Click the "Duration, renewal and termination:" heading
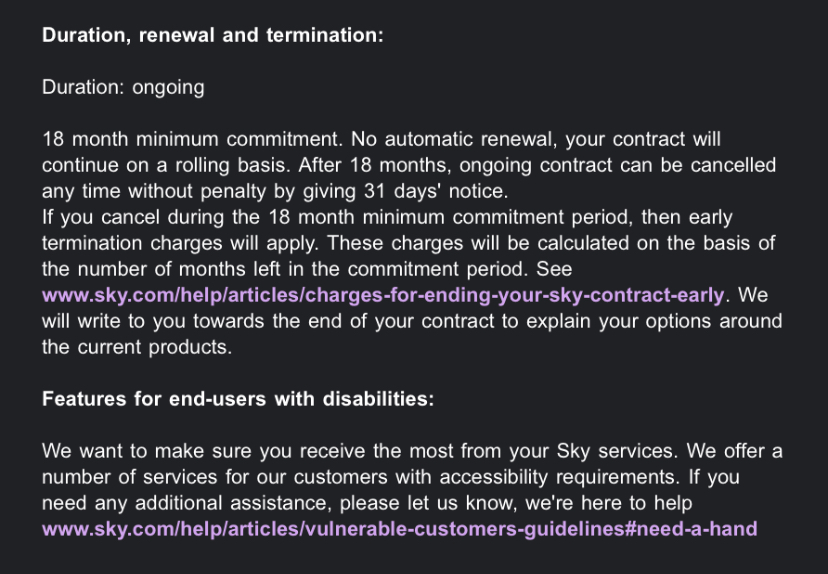Screen dimensions: 828x574 [213, 35]
